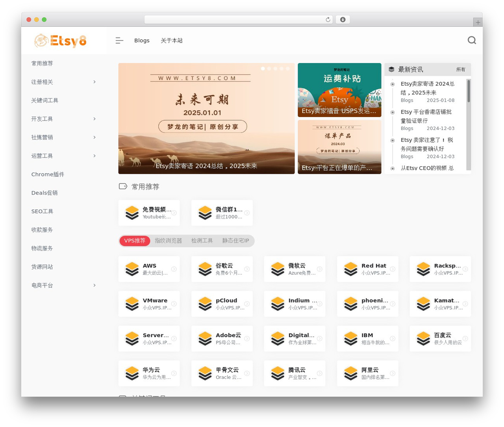Image resolution: width=504 pixels, height=427 pixels.
Task: Open the pCloud card icon
Action: tap(205, 304)
